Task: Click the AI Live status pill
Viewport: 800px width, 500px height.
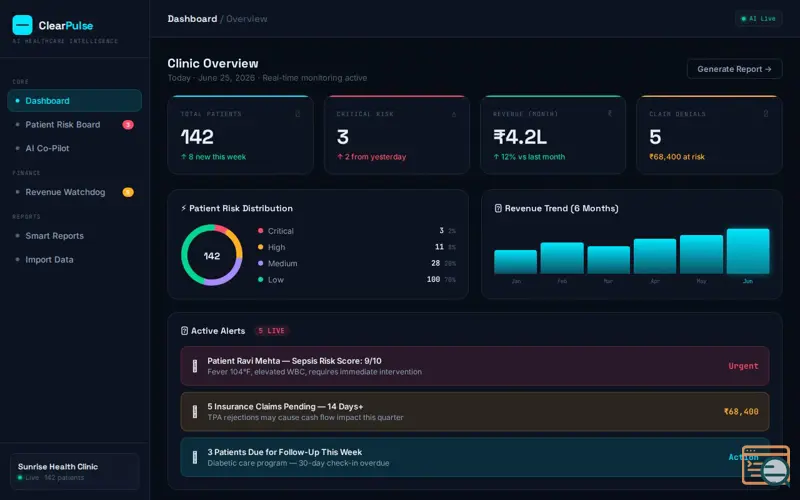Action: [x=759, y=18]
